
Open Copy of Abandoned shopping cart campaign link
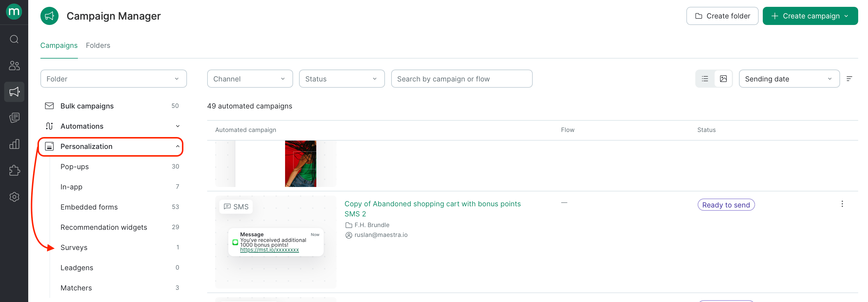point(432,209)
